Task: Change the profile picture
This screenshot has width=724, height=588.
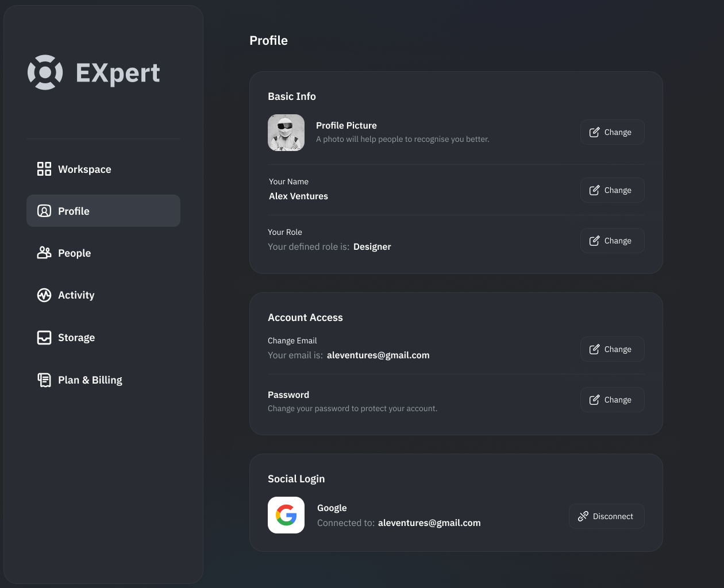Action: coord(612,132)
